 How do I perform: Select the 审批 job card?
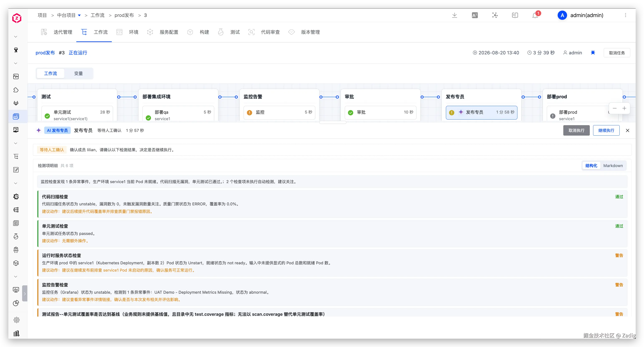(x=381, y=112)
